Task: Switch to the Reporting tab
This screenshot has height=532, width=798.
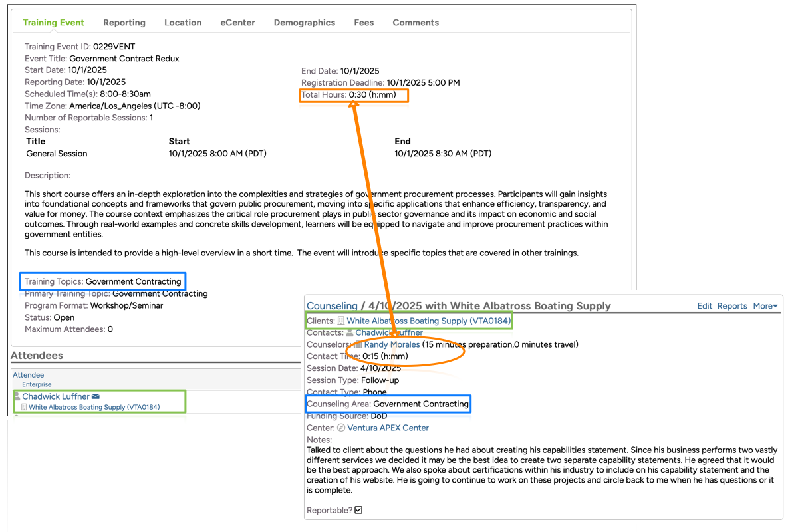Action: click(124, 23)
